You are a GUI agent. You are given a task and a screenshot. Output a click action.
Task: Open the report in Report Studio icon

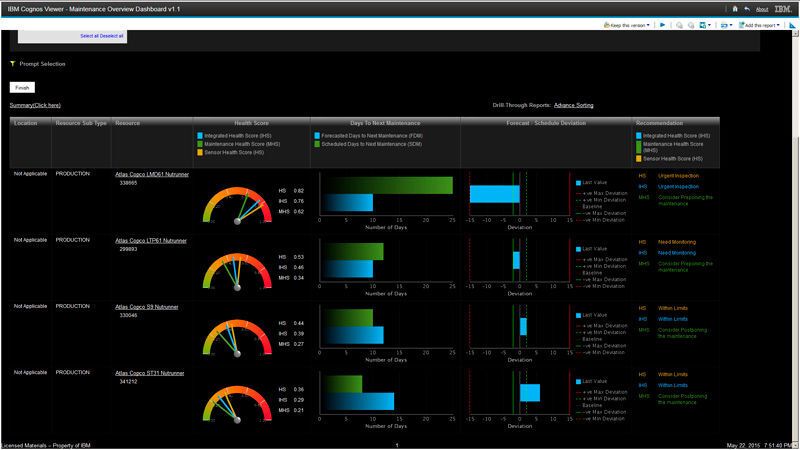click(792, 26)
